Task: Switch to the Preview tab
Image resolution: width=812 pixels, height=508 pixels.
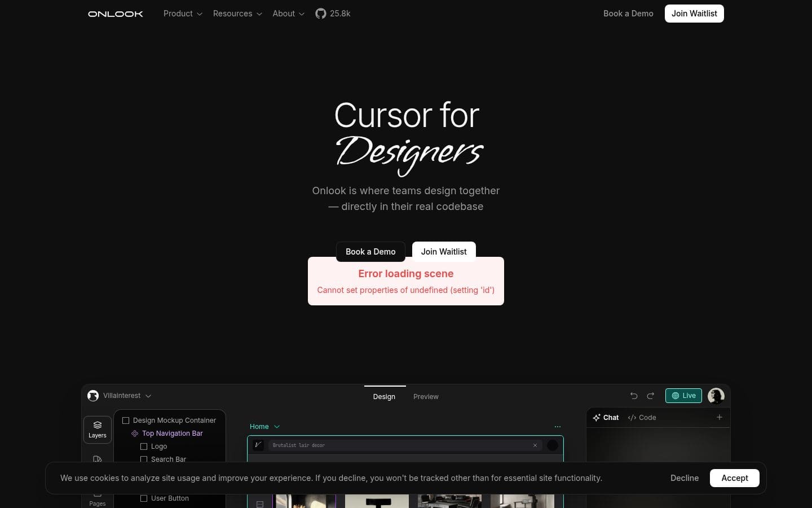Action: 426,397
